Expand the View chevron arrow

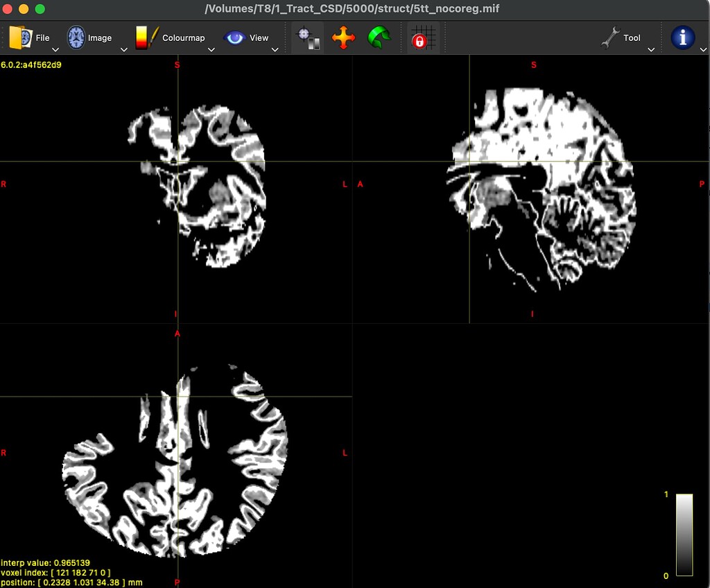coord(275,49)
